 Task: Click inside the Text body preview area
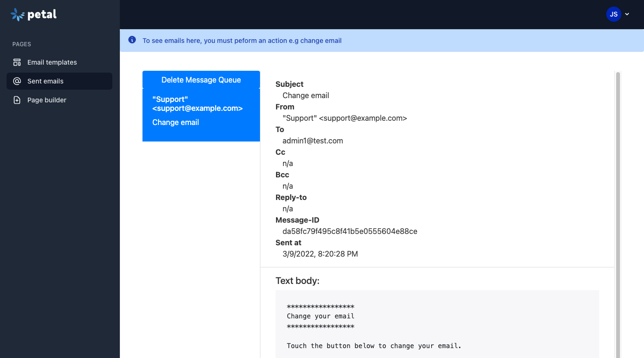click(x=437, y=325)
